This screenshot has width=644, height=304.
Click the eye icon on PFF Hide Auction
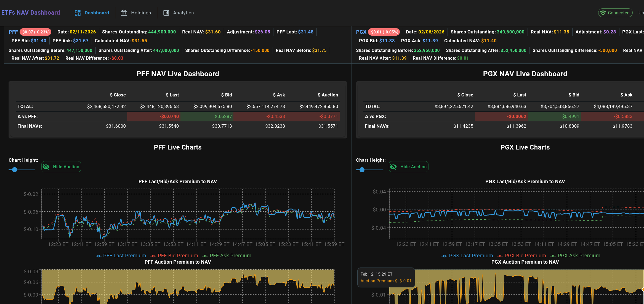(x=46, y=167)
